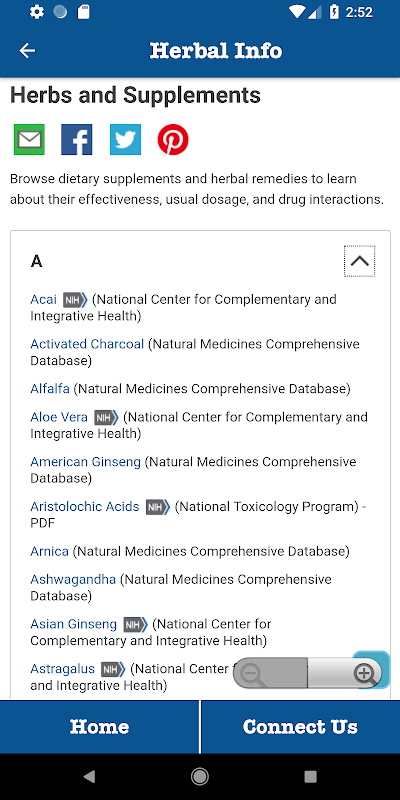Open the American Ginseng link
Screen dimensions: 400x800
pos(85,462)
